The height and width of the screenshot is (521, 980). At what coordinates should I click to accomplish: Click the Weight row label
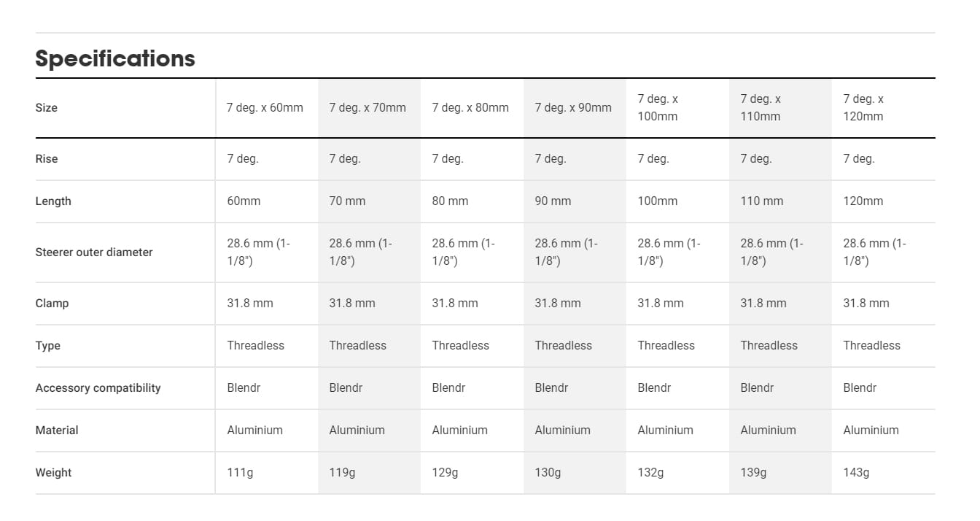click(53, 473)
